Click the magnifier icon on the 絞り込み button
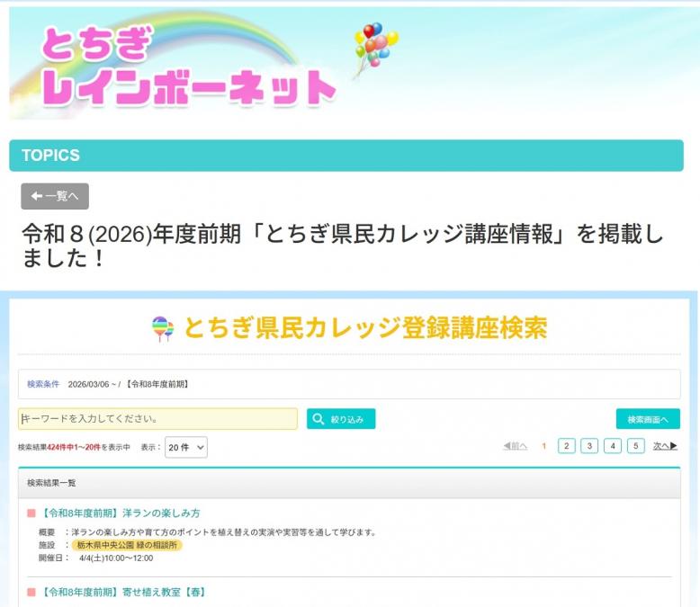Image resolution: width=700 pixels, height=607 pixels. click(x=319, y=419)
